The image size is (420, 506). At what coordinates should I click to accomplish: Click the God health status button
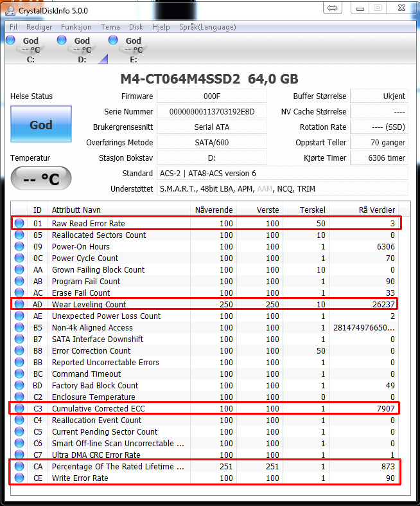click(x=41, y=124)
